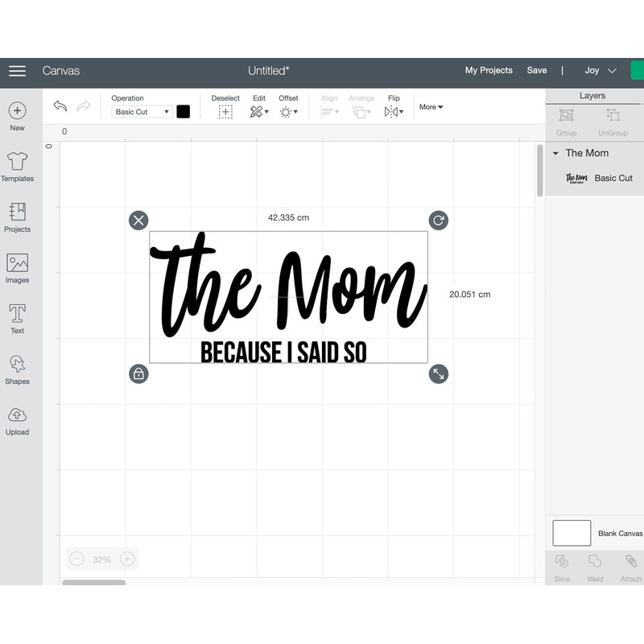
Task: Delete the selected design with X handle
Action: click(x=138, y=221)
